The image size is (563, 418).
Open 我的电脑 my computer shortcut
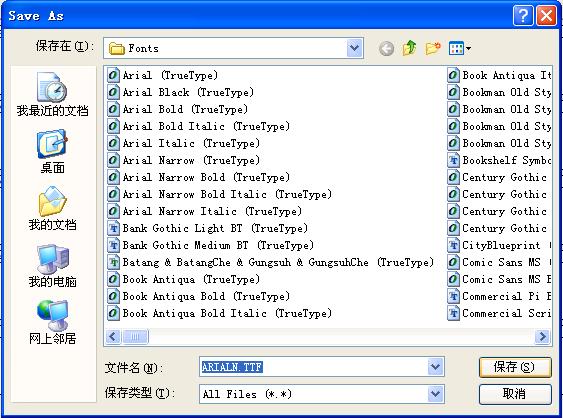click(52, 266)
